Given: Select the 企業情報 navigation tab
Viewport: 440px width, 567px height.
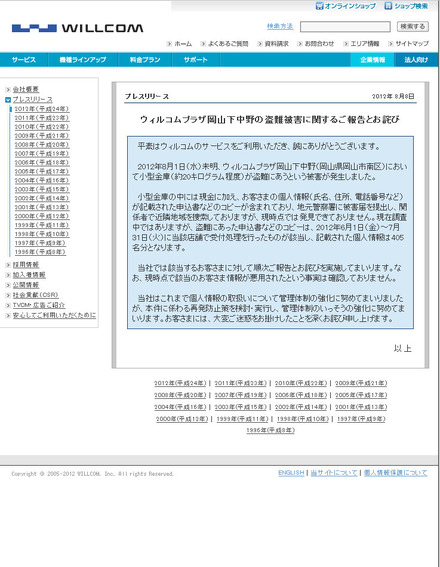Looking at the screenshot, I should (372, 60).
